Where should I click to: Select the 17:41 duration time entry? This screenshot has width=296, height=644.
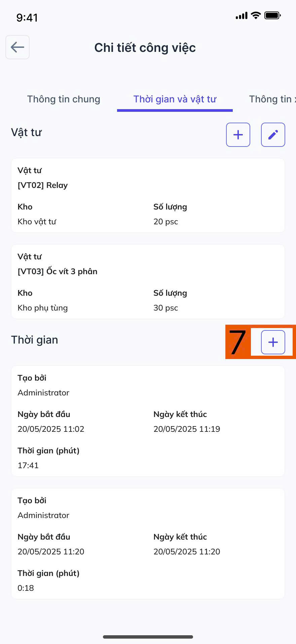(148, 421)
